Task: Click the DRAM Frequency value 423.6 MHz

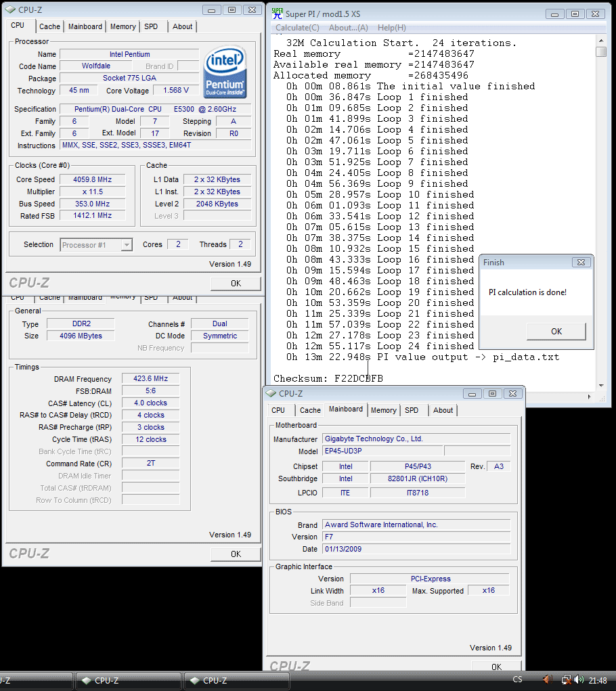Action: pos(151,378)
